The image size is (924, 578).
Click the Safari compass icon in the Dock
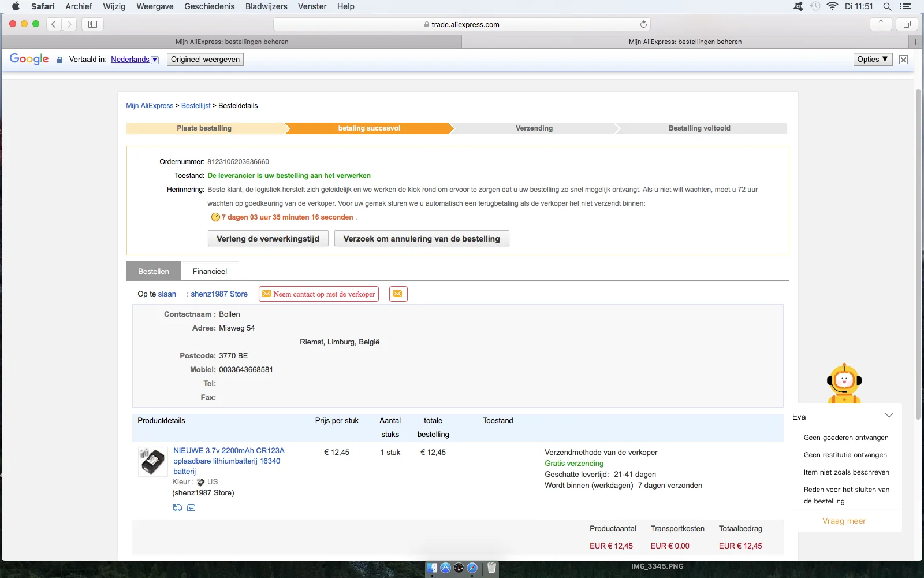click(472, 568)
